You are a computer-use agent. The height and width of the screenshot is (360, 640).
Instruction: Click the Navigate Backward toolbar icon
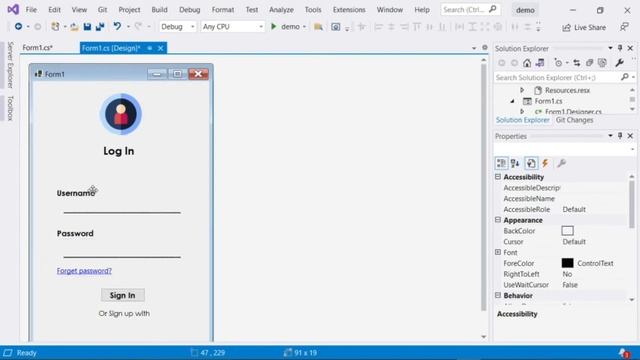click(x=18, y=27)
